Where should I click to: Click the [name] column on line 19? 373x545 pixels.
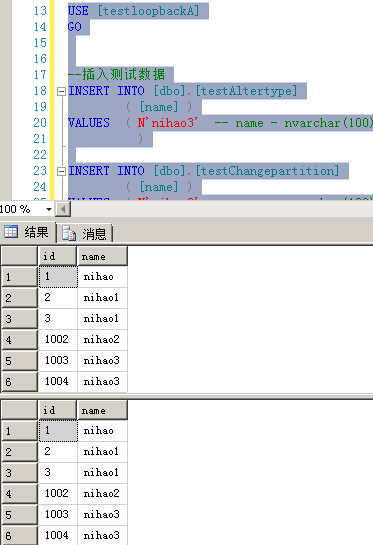(159, 107)
